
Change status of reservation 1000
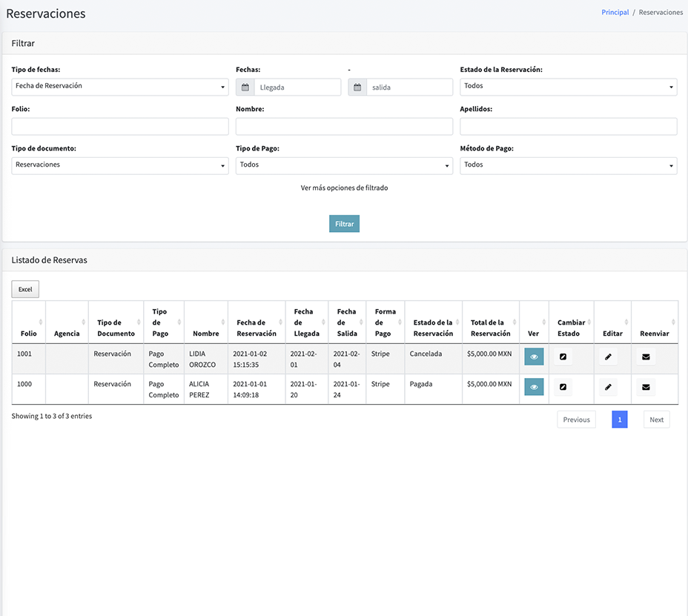[x=563, y=387]
